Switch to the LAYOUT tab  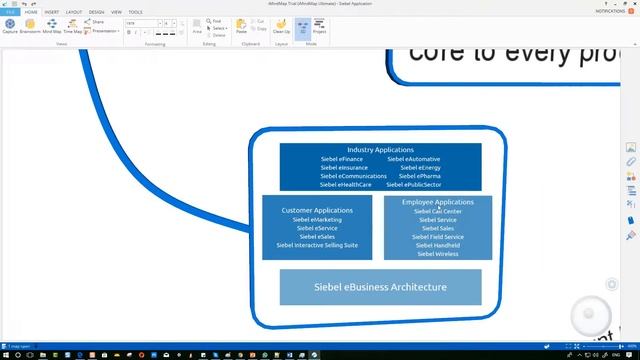pyautogui.click(x=74, y=12)
